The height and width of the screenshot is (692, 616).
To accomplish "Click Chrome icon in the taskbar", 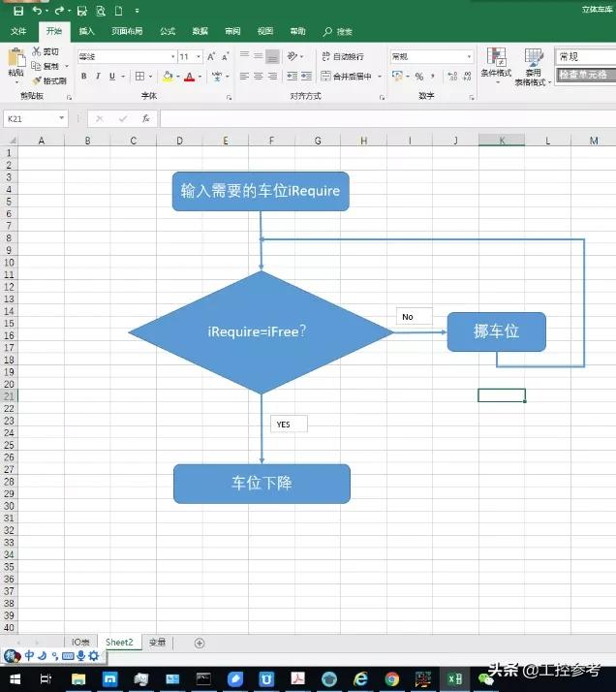I will [x=391, y=679].
